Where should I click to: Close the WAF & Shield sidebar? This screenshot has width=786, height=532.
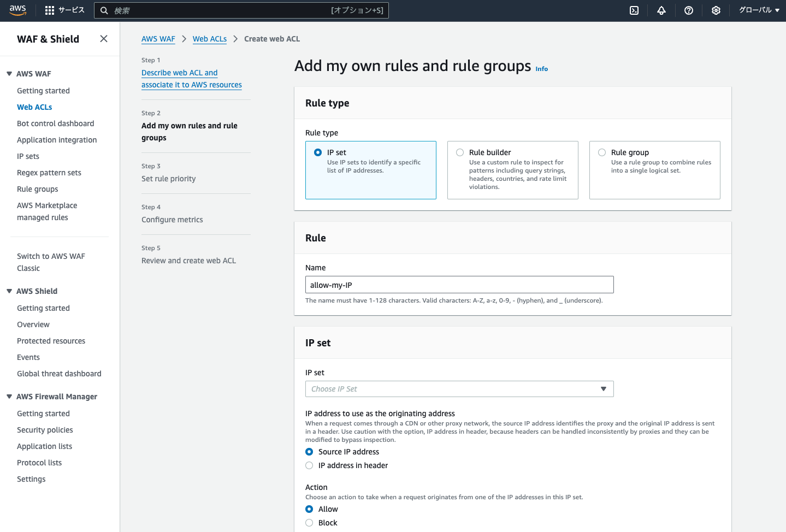pyautogui.click(x=104, y=39)
